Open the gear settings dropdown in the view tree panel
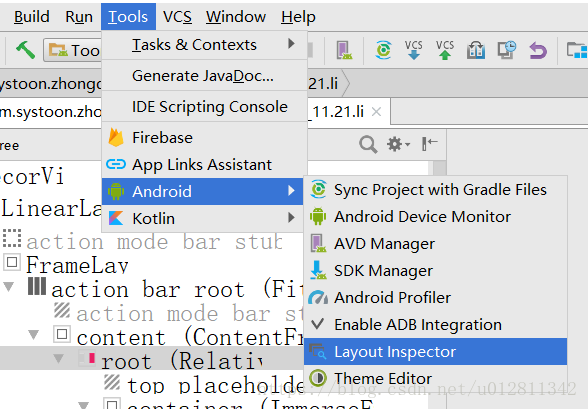This screenshot has height=409, width=588. pyautogui.click(x=398, y=144)
